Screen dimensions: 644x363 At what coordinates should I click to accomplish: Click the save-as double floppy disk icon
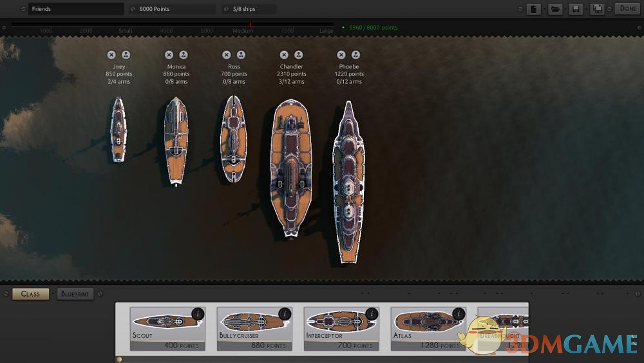click(x=598, y=9)
